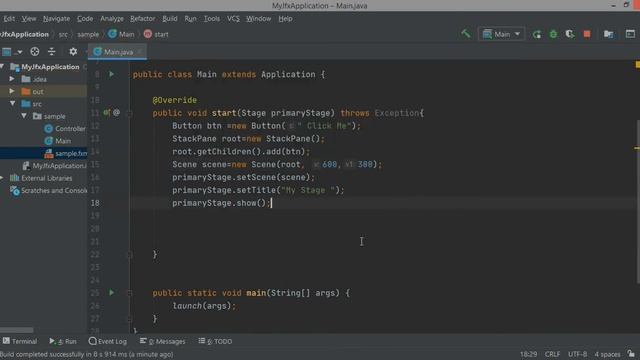Open the Main run configuration dropdown

[x=501, y=34]
